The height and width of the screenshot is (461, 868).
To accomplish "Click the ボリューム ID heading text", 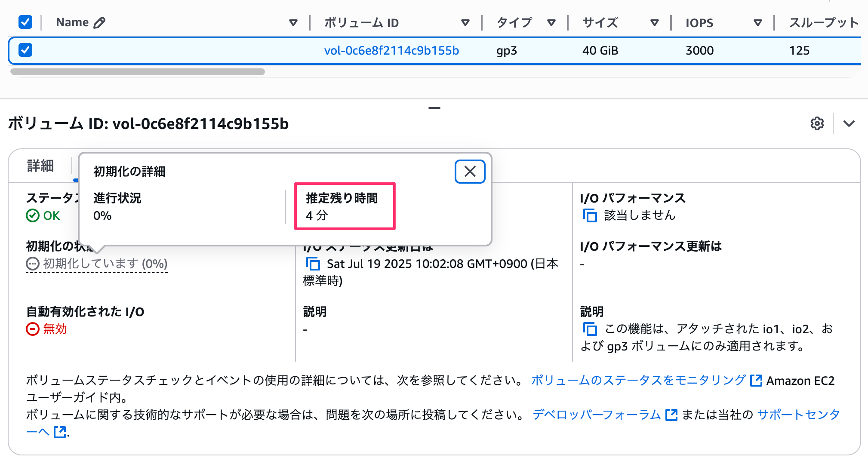I will tap(148, 123).
